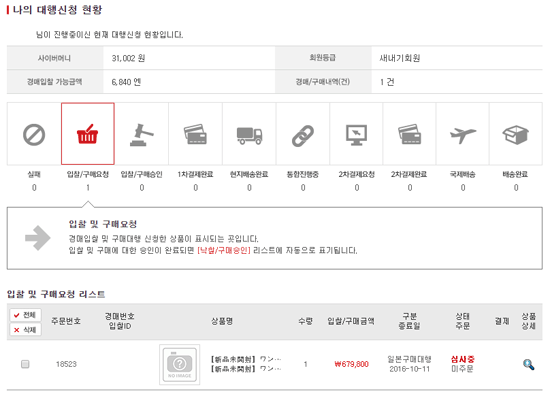Click the order number 18523
The width and height of the screenshot is (550, 394).
tap(66, 364)
